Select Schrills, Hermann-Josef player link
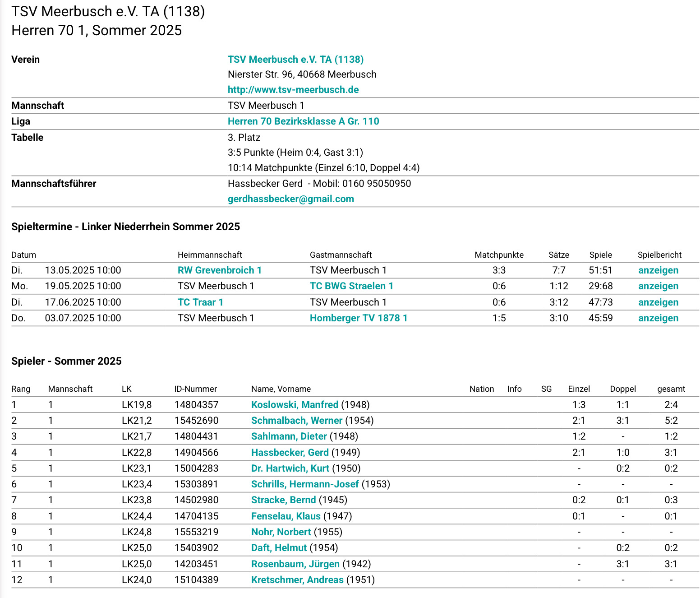 tap(305, 484)
